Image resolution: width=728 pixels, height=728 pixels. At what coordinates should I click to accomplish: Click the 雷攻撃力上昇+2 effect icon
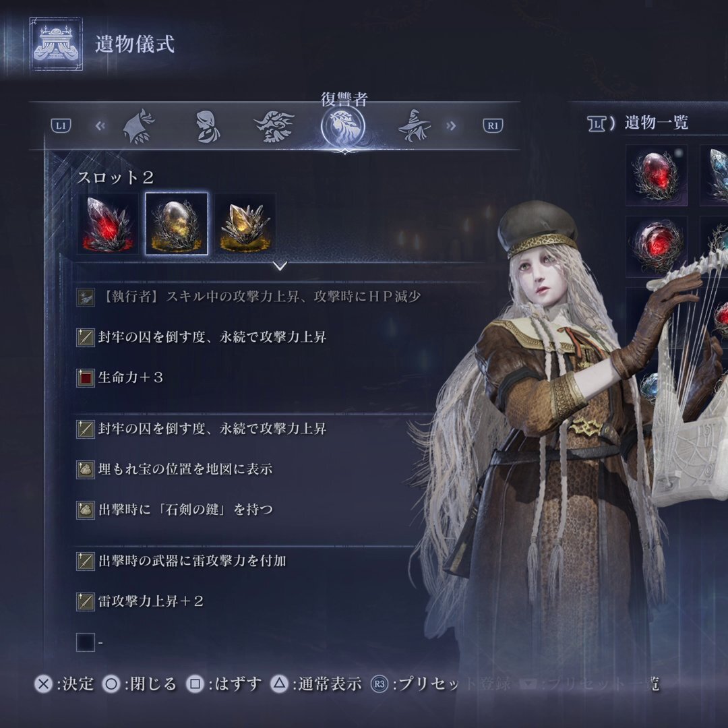pyautogui.click(x=86, y=602)
